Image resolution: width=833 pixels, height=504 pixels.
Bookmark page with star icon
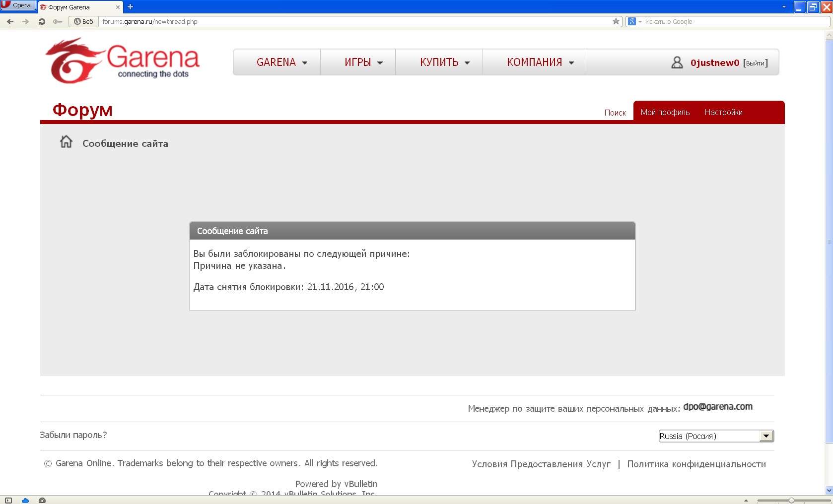pos(616,21)
